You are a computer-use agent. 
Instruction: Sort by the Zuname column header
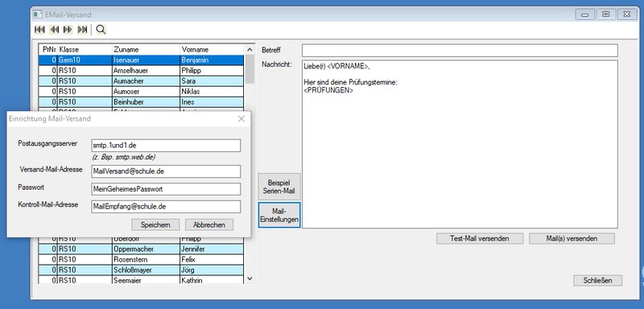[x=146, y=49]
